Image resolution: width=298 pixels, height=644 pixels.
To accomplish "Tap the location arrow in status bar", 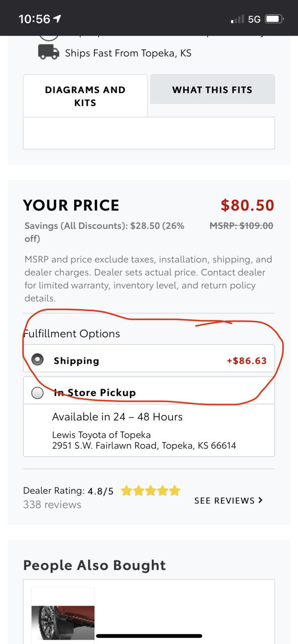I will [x=57, y=19].
